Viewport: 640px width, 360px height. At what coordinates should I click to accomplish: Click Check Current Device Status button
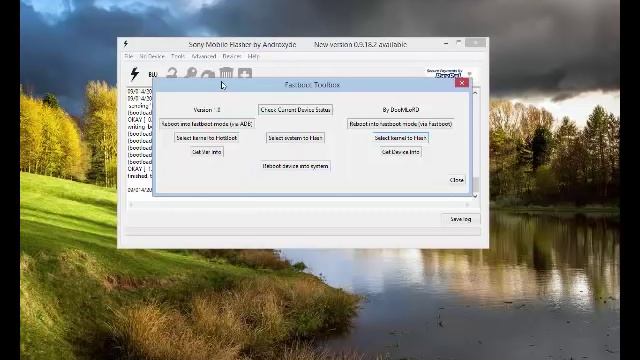296,110
